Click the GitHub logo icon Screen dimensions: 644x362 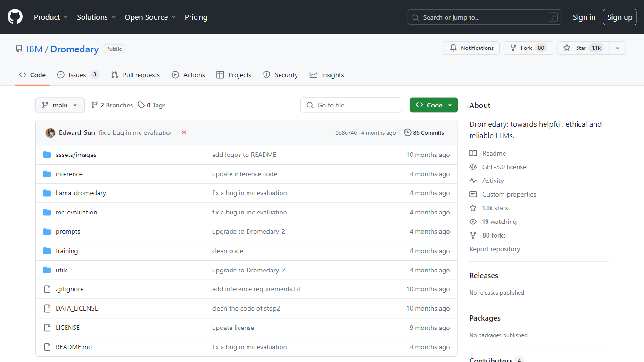[x=15, y=17]
